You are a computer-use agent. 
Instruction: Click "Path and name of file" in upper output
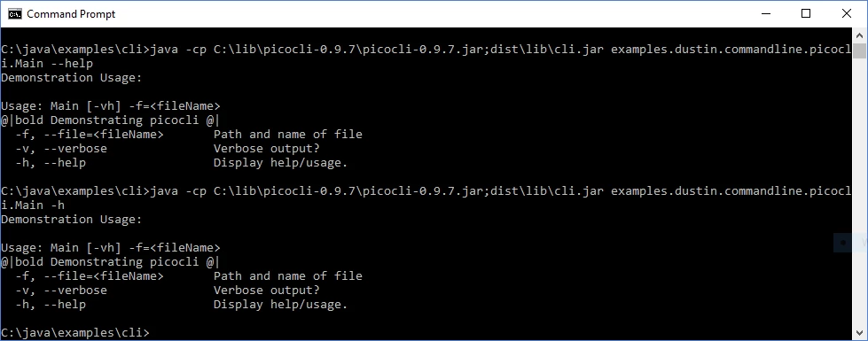coord(288,135)
